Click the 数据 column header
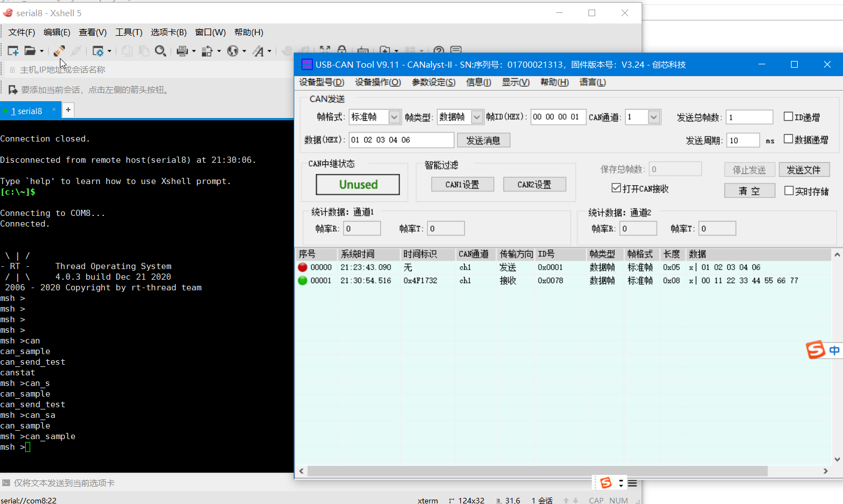This screenshot has height=504, width=843. [759, 254]
